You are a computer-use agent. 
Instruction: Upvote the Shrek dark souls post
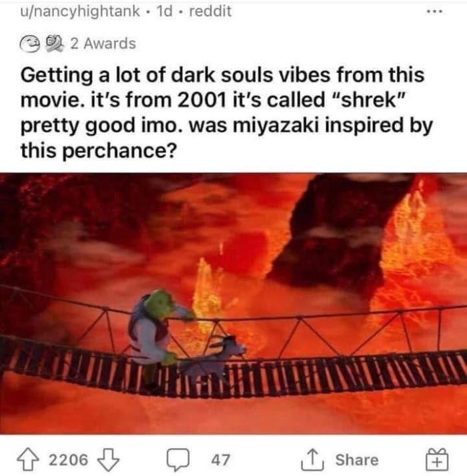27,459
